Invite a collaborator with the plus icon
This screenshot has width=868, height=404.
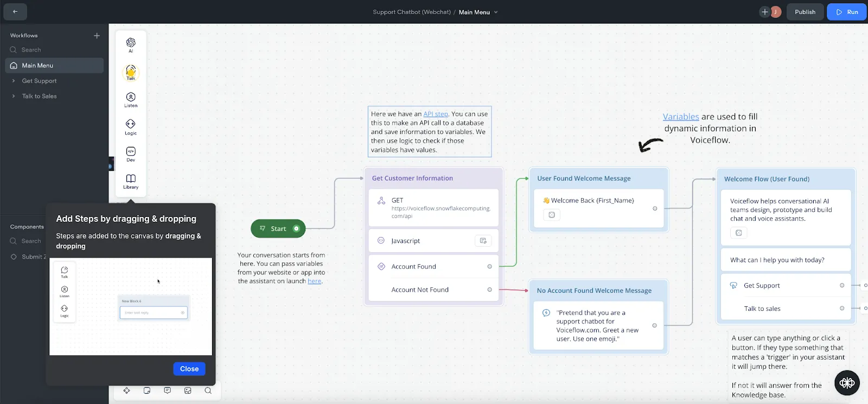click(765, 11)
